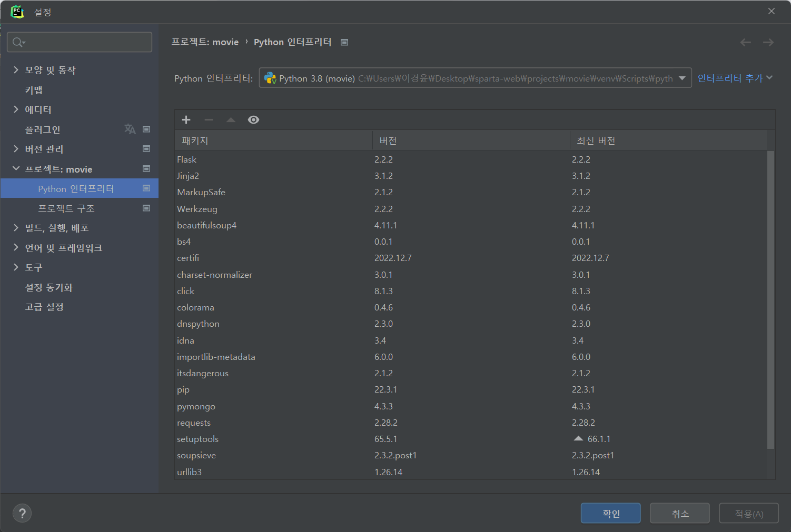
Task: Click the project-scope icon beside 버전 관리
Action: point(146,149)
